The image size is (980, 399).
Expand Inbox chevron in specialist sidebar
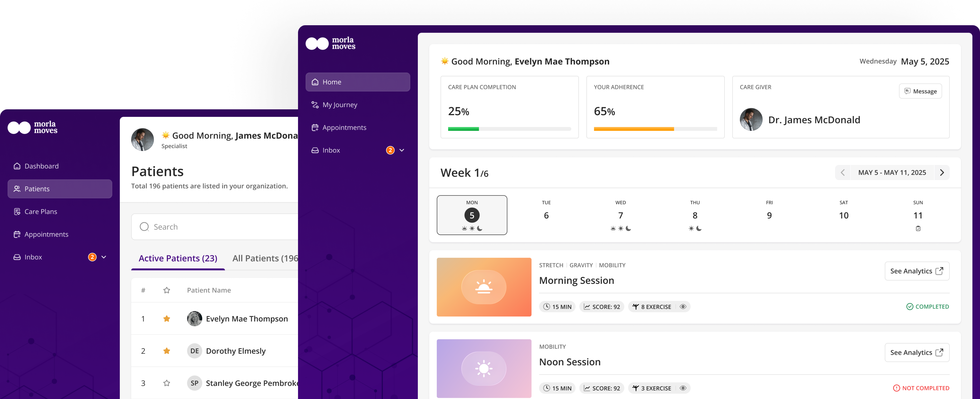pyautogui.click(x=103, y=257)
